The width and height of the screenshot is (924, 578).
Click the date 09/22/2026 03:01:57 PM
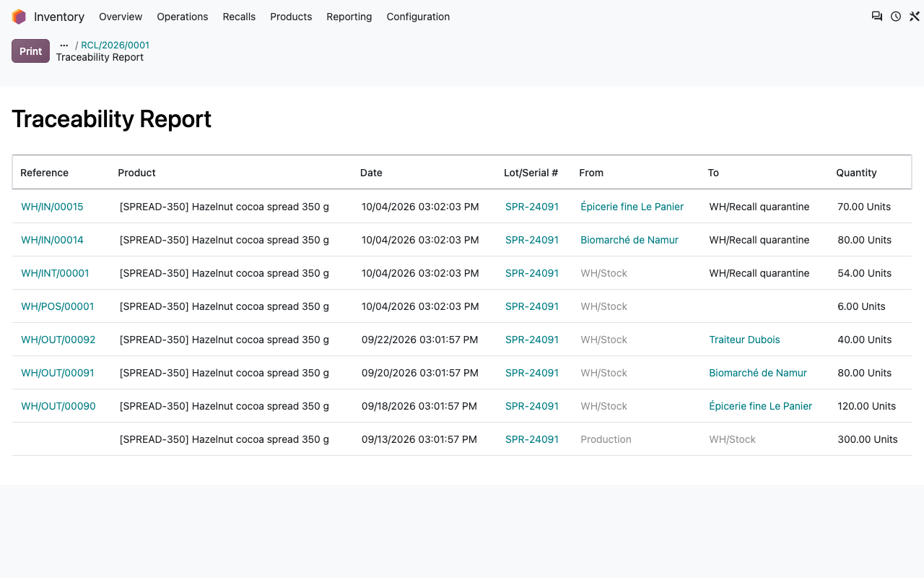419,340
